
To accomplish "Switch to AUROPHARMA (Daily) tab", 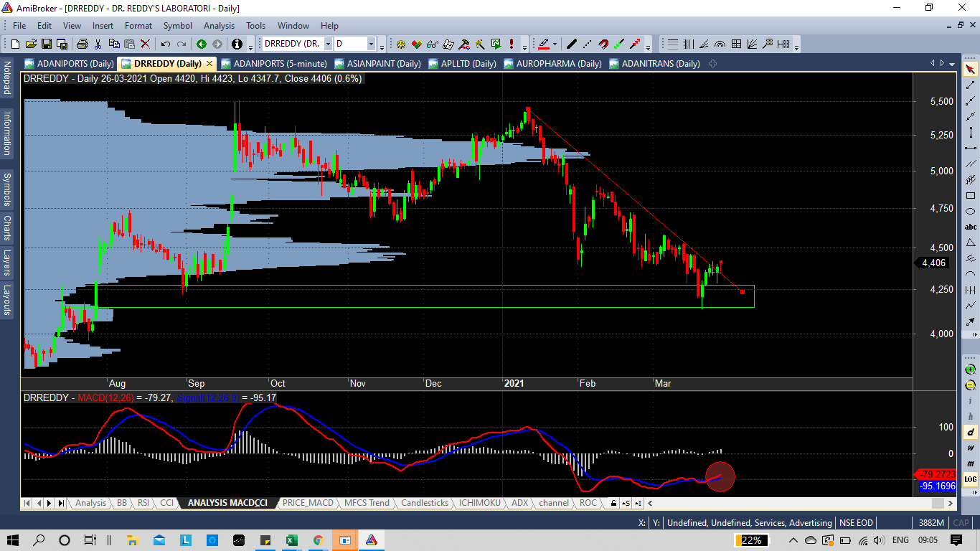I will [x=552, y=63].
